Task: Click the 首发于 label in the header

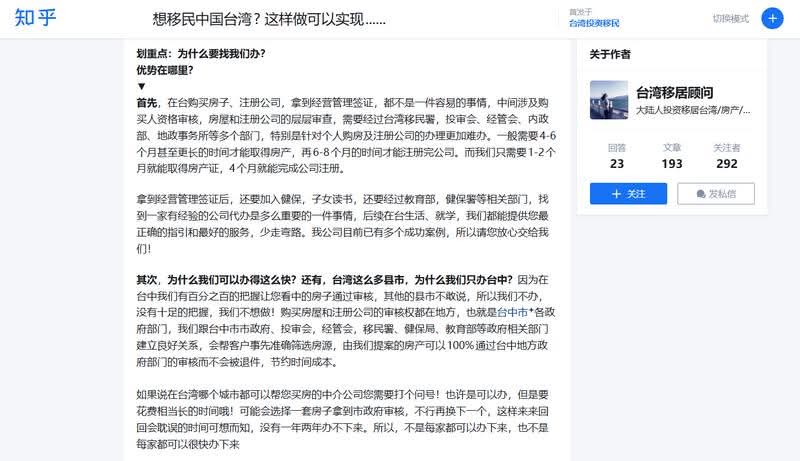Action: pos(581,12)
